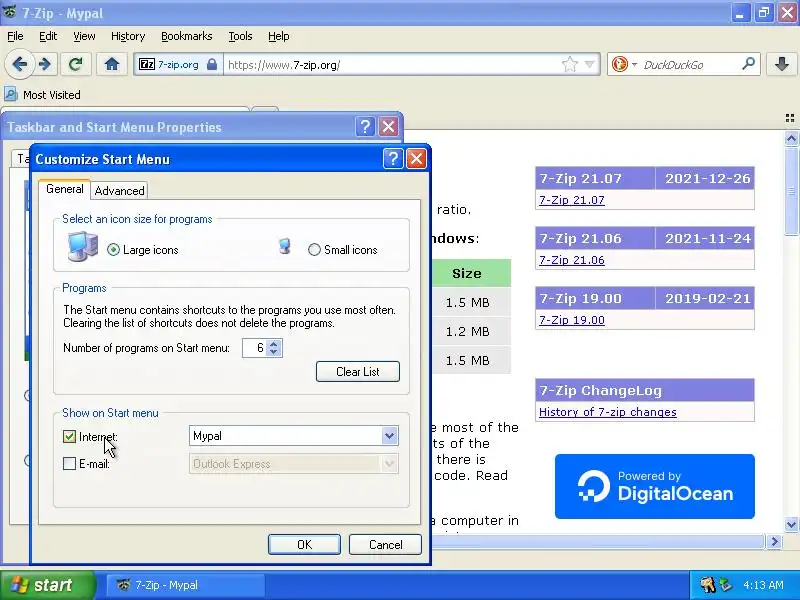Open the browser home page
The width and height of the screenshot is (800, 600).
pyautogui.click(x=112, y=64)
